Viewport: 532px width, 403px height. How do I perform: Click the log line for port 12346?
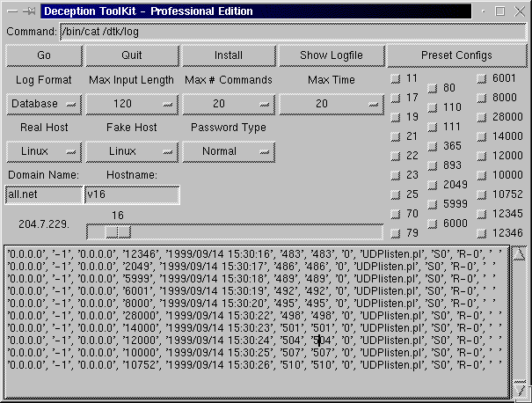coord(254,253)
